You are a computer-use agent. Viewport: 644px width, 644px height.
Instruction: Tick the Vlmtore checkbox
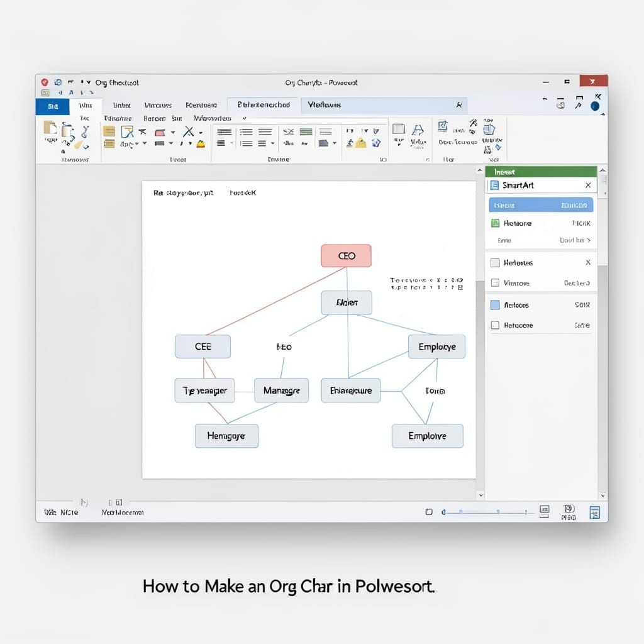pos(496,282)
